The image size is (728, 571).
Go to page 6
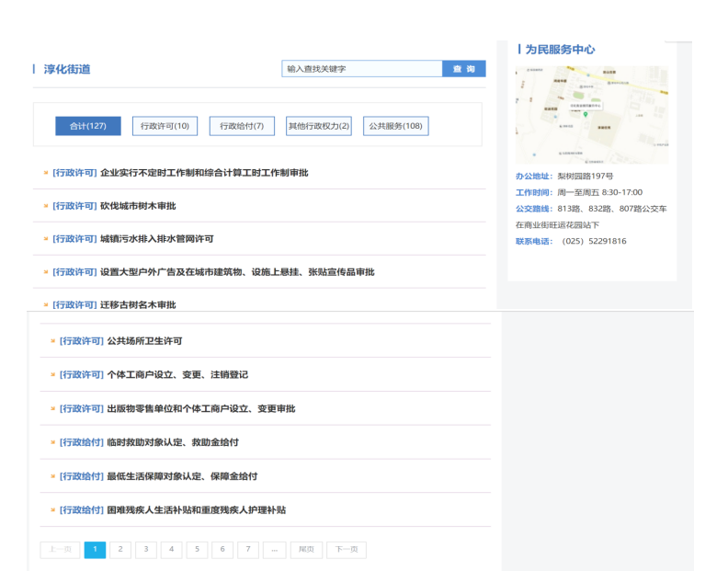[x=222, y=550]
